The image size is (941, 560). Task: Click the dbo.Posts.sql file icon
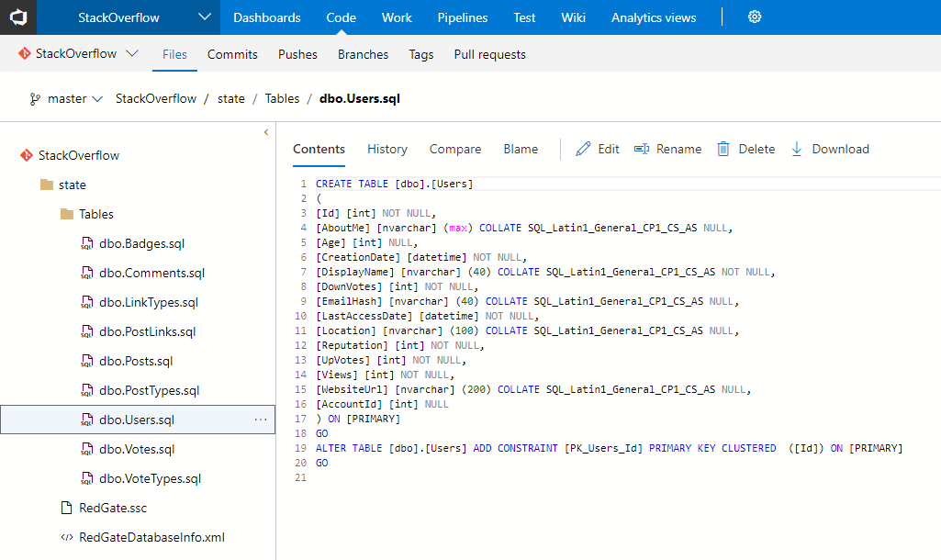pos(87,361)
